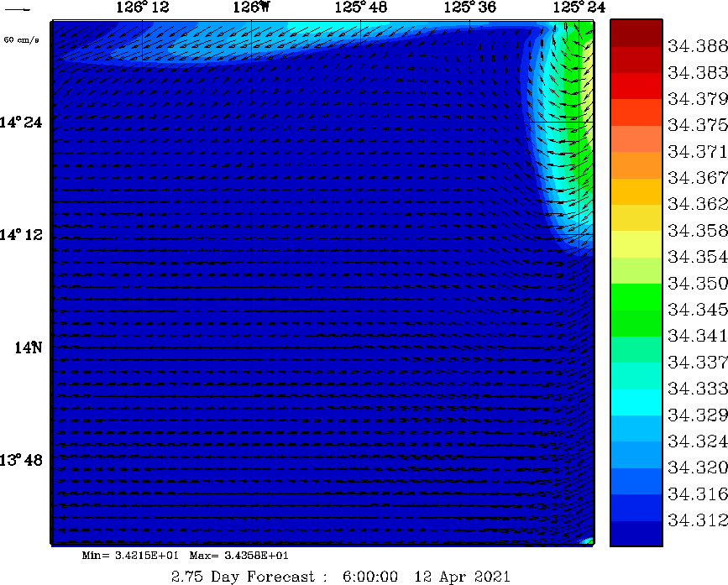Select light green band between 34.354 and 34.350

tap(636, 270)
